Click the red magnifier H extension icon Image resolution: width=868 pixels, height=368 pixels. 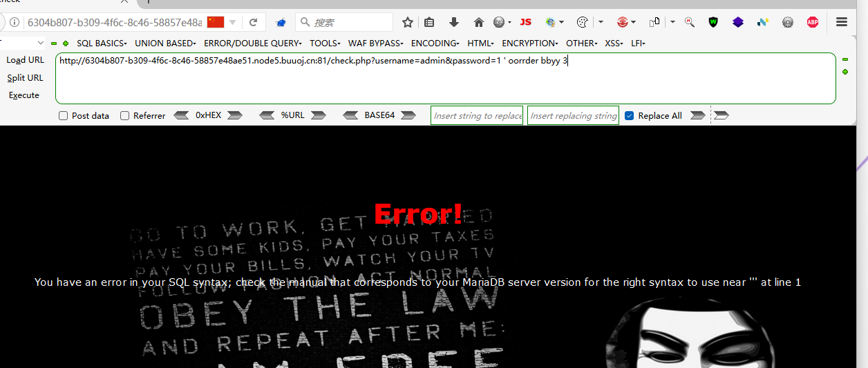pos(690,22)
